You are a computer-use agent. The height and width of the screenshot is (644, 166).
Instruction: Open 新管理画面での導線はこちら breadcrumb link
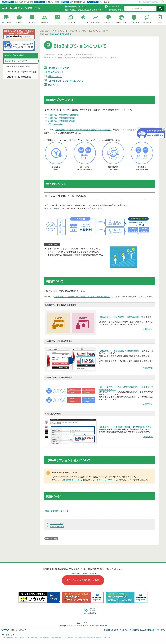pos(60,34)
